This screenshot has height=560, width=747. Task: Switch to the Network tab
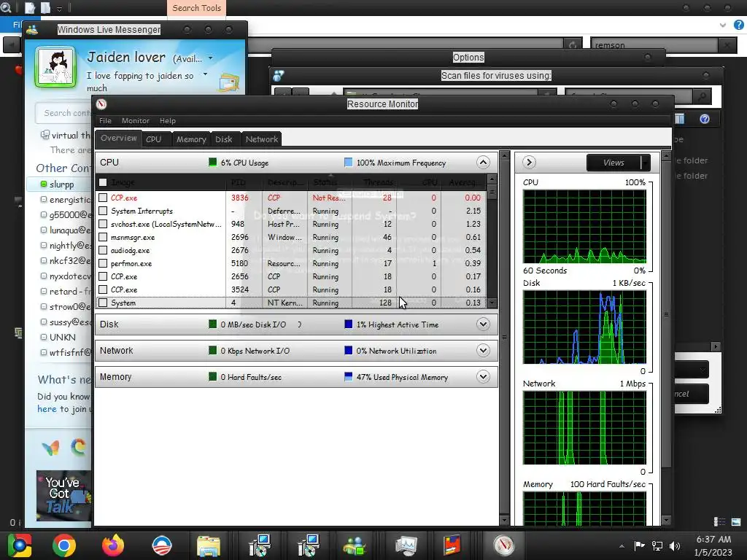coord(262,139)
